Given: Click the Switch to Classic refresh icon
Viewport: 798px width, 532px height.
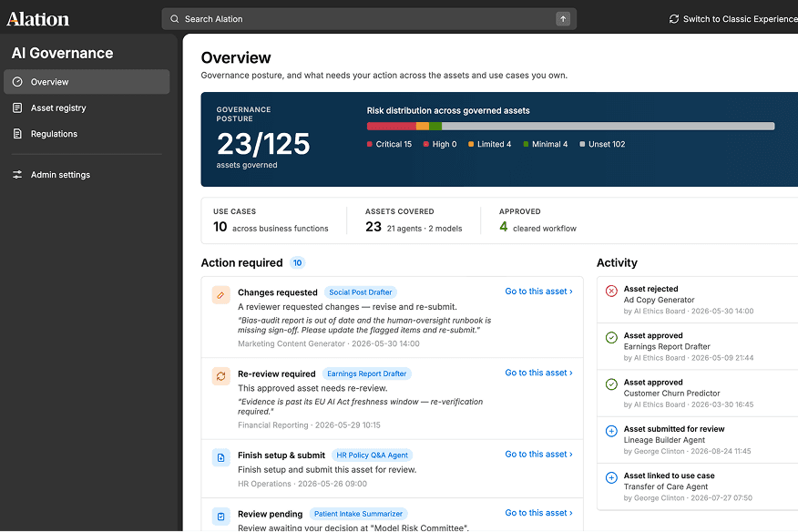Looking at the screenshot, I should click(674, 19).
